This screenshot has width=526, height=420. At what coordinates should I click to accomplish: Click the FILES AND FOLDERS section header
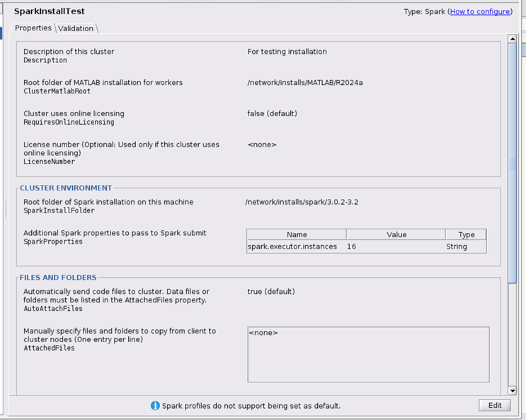[58, 278]
